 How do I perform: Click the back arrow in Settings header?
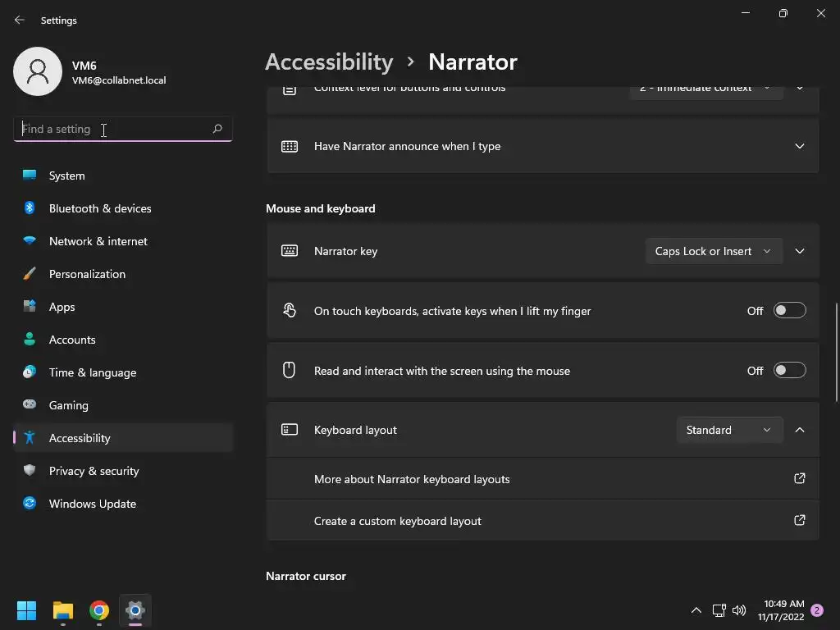[x=20, y=21]
